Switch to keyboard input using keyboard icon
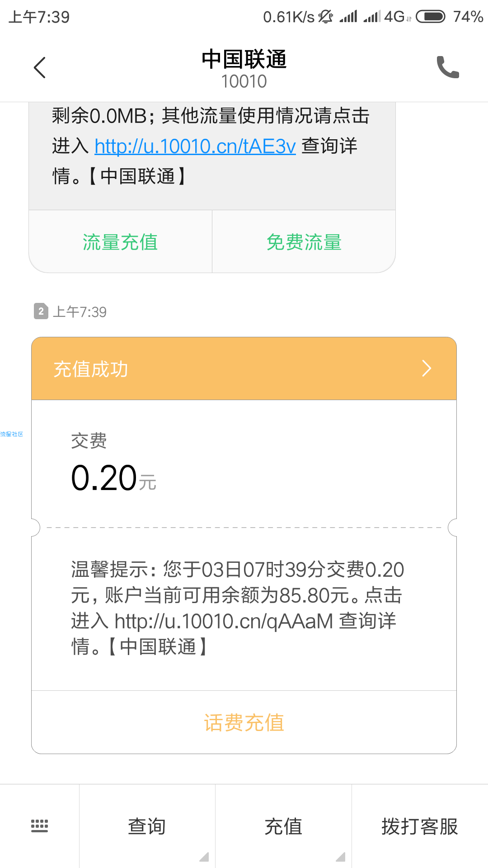This screenshot has height=868, width=488. [x=39, y=826]
